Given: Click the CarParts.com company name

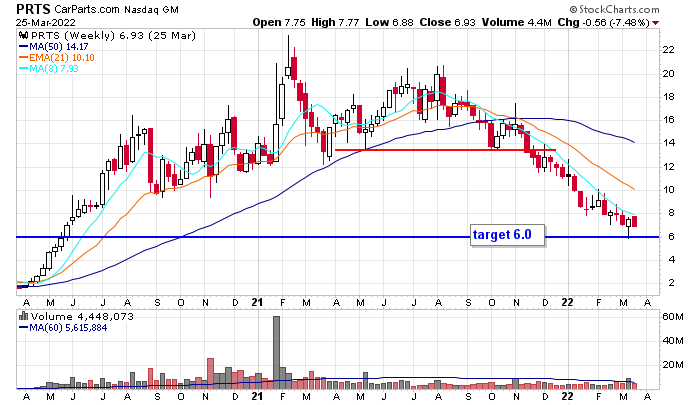Looking at the screenshot, I should point(87,9).
